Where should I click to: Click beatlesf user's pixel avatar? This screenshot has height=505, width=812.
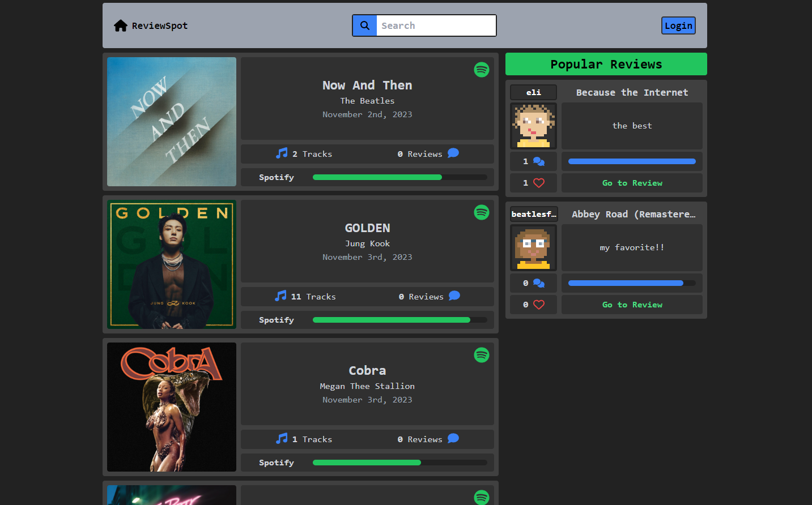(x=533, y=247)
